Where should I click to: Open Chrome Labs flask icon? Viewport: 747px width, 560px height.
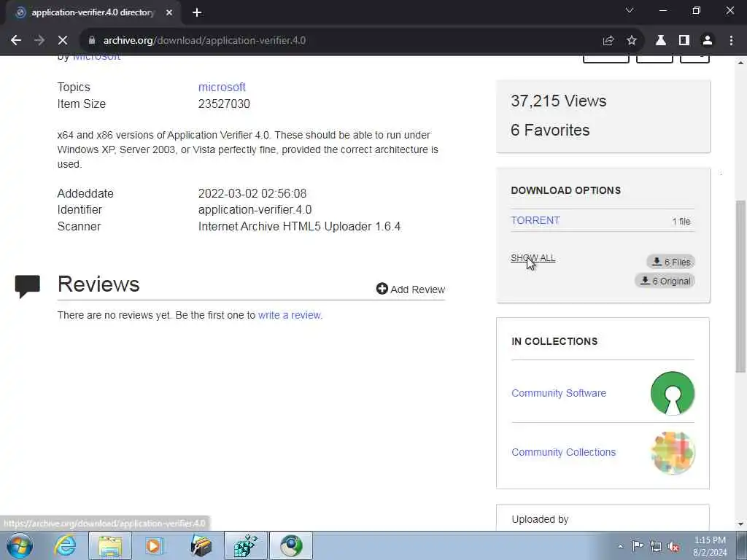click(661, 41)
